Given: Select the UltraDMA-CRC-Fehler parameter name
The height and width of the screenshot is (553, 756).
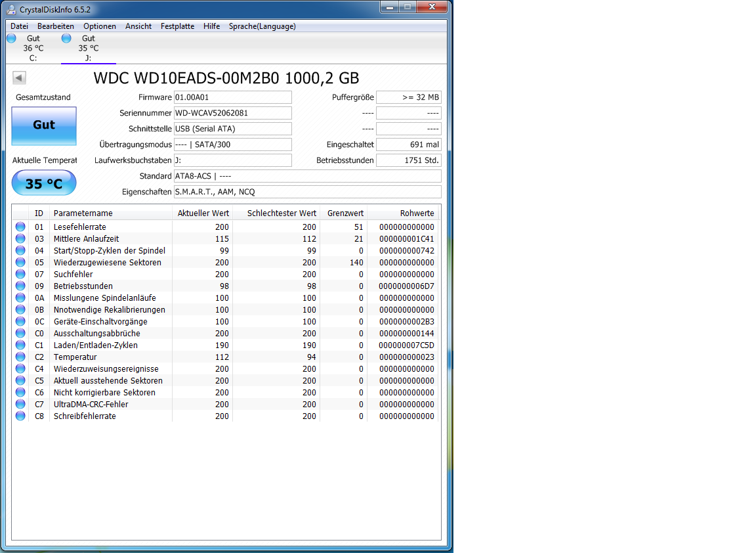Looking at the screenshot, I should pos(91,405).
